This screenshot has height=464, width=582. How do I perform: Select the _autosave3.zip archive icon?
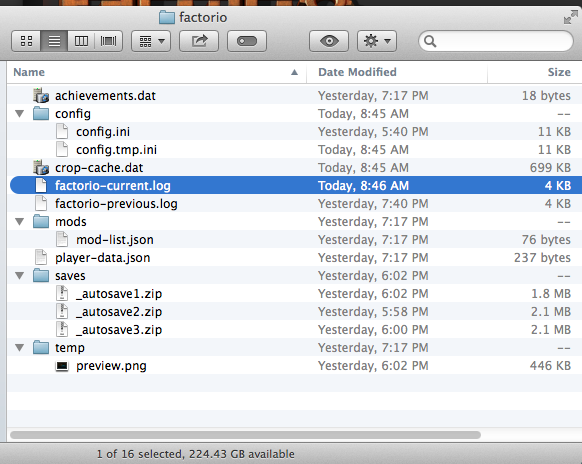pos(62,329)
